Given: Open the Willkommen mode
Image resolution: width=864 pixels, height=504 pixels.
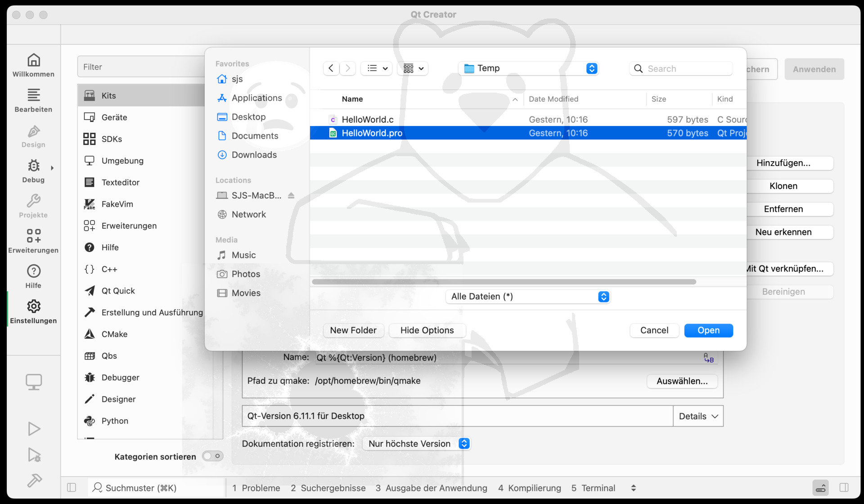Looking at the screenshot, I should pyautogui.click(x=33, y=65).
